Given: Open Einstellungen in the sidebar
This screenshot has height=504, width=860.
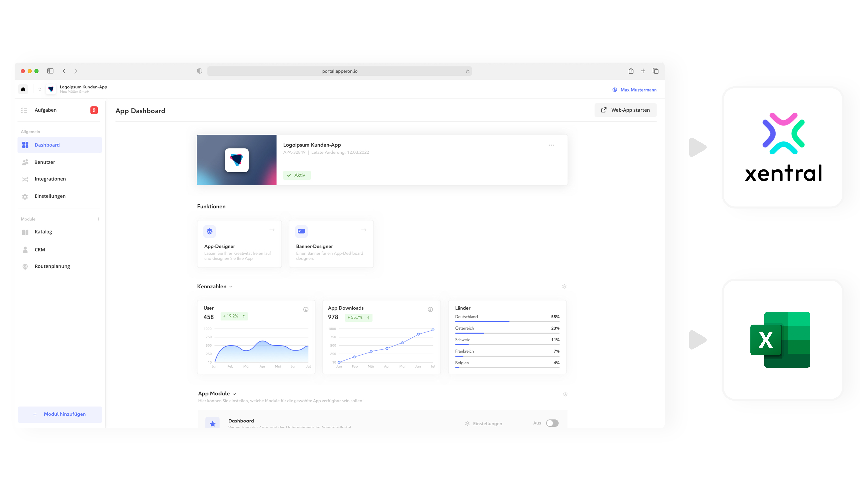Looking at the screenshot, I should 60,196.
